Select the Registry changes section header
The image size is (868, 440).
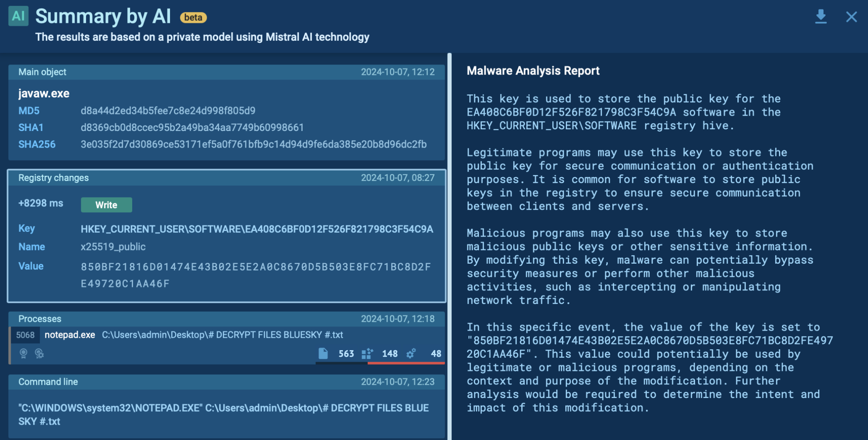tap(227, 178)
